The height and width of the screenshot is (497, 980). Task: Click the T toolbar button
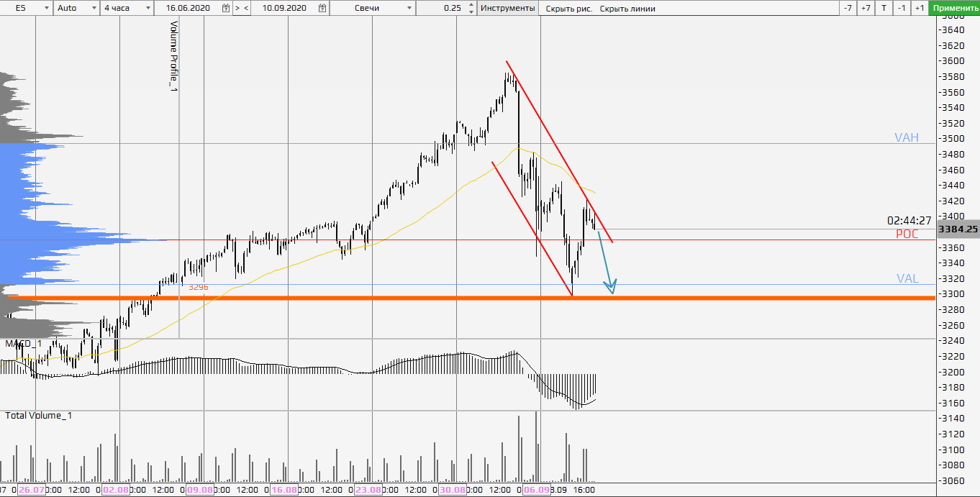pyautogui.click(x=884, y=8)
